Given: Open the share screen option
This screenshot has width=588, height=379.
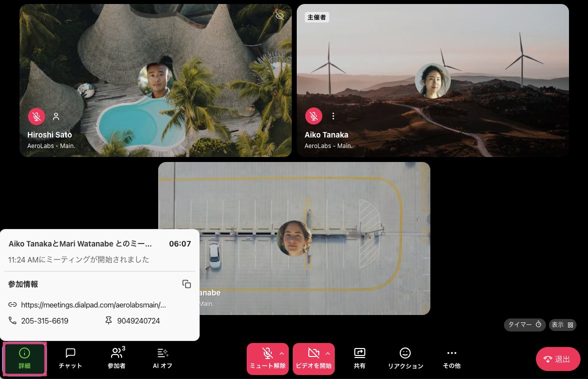Looking at the screenshot, I should 359,358.
